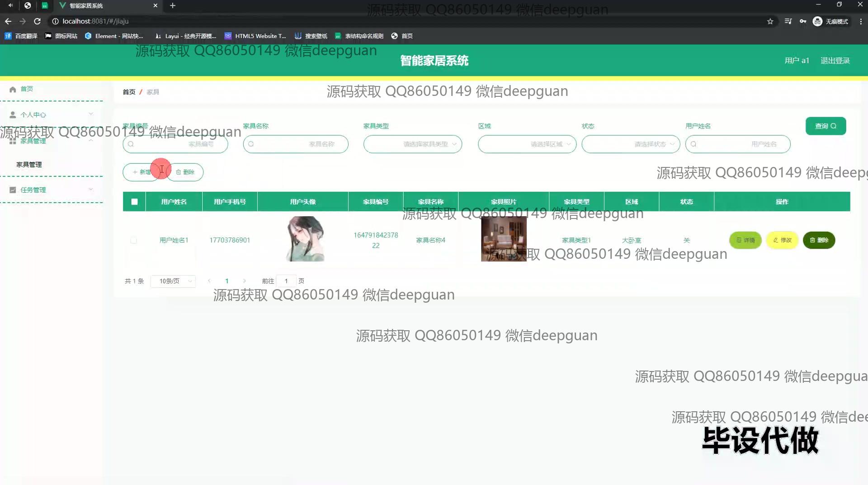
Task: Open the browser three-dot menu
Action: coord(860,21)
